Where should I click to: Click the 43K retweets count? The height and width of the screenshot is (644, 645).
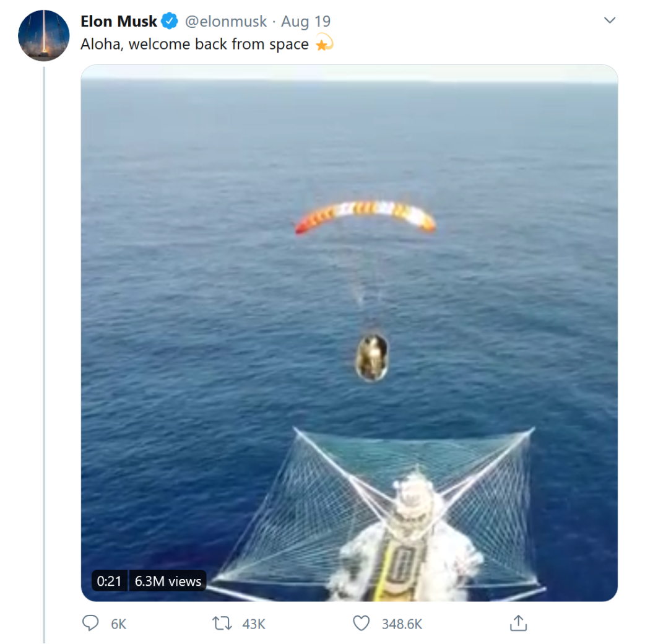click(254, 624)
